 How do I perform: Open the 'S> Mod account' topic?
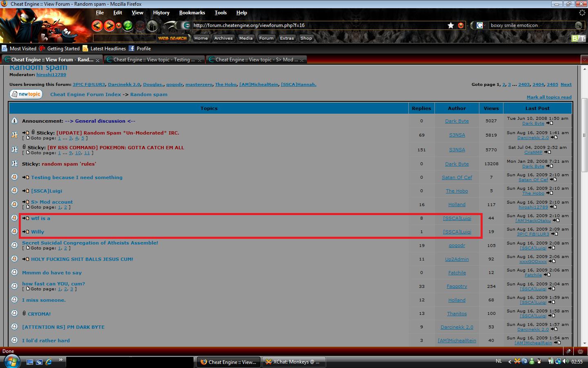point(52,202)
